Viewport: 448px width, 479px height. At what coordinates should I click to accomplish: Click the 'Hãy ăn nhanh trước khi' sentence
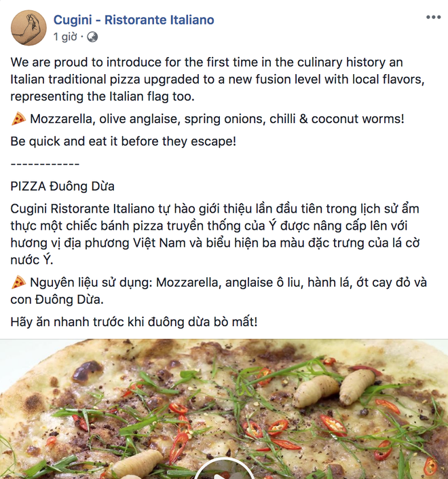pyautogui.click(x=134, y=322)
